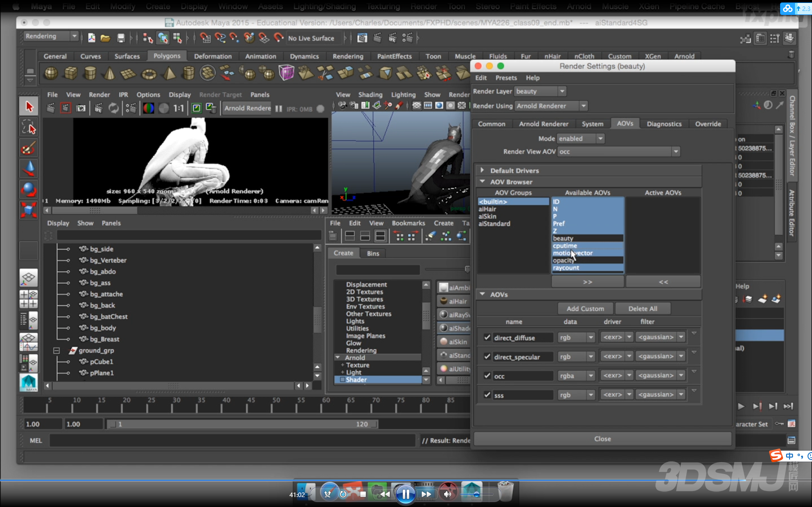Pause the IPR render

(278, 109)
